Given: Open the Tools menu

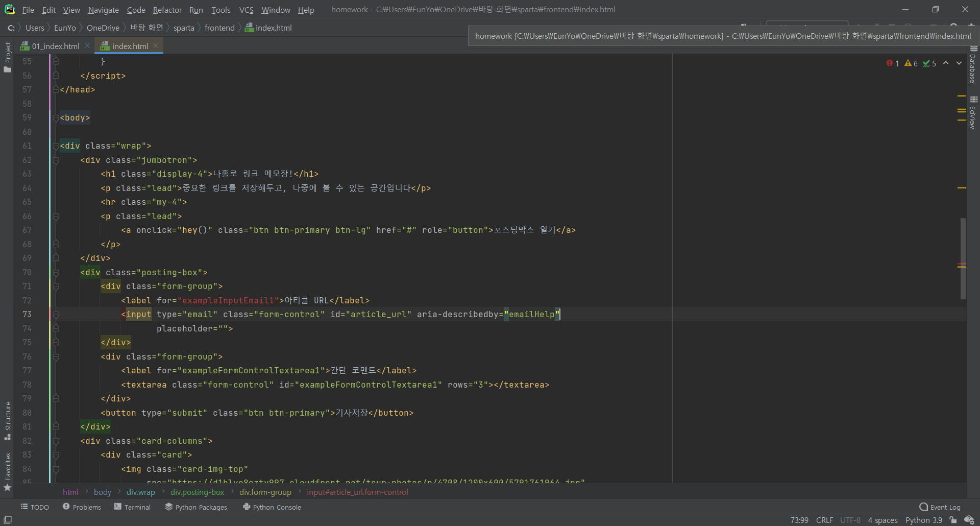Looking at the screenshot, I should pyautogui.click(x=221, y=10).
